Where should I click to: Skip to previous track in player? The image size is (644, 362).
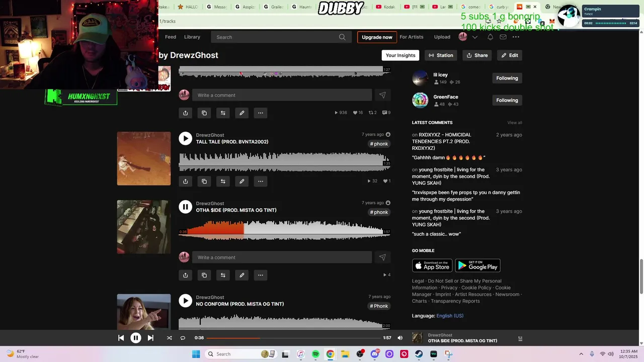tap(121, 338)
